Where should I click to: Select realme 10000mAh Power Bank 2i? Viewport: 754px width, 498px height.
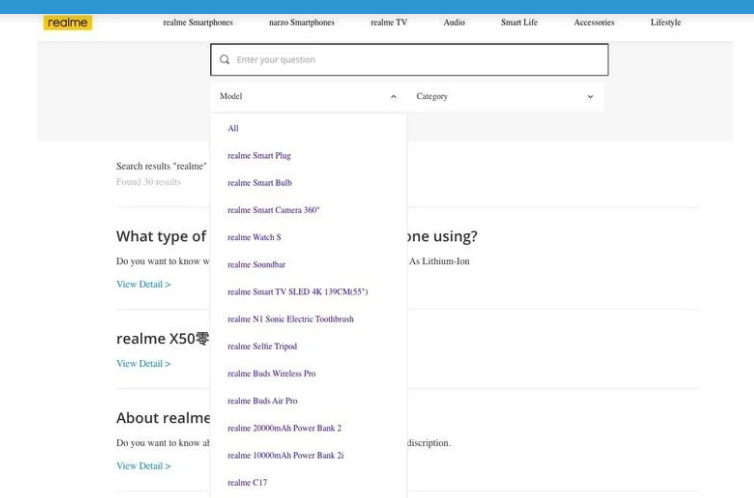point(286,455)
